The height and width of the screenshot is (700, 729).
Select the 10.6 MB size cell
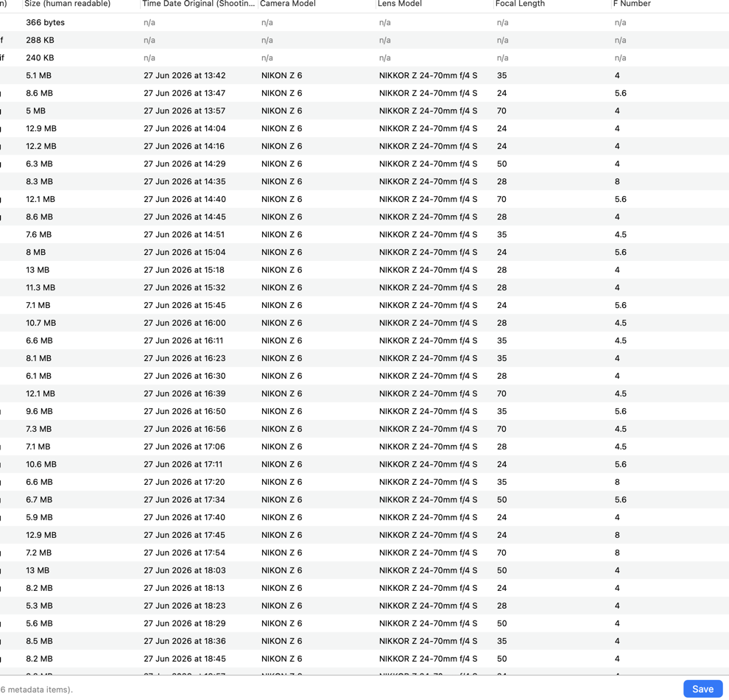pyautogui.click(x=41, y=464)
